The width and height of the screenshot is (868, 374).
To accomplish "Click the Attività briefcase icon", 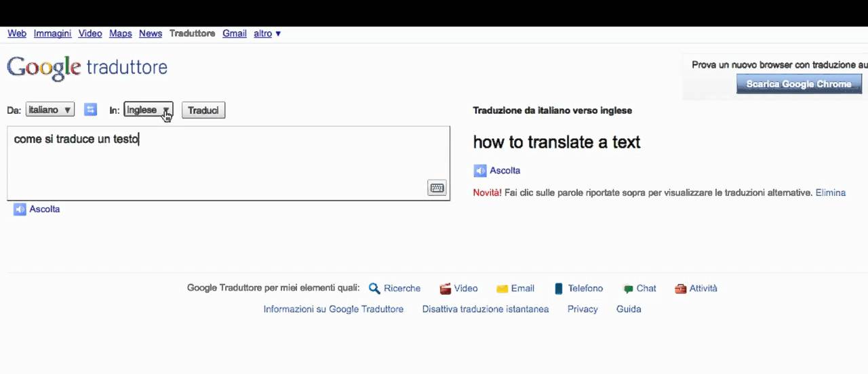I will click(x=681, y=289).
